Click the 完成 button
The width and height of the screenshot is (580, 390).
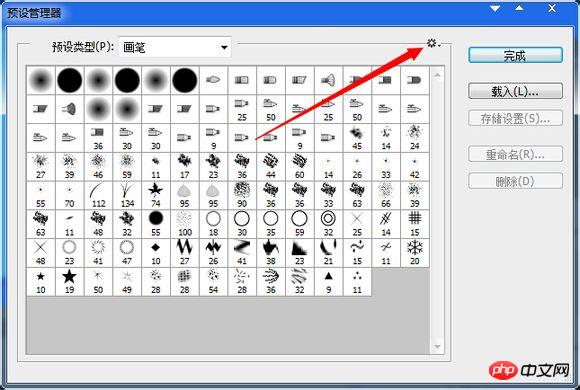point(515,56)
